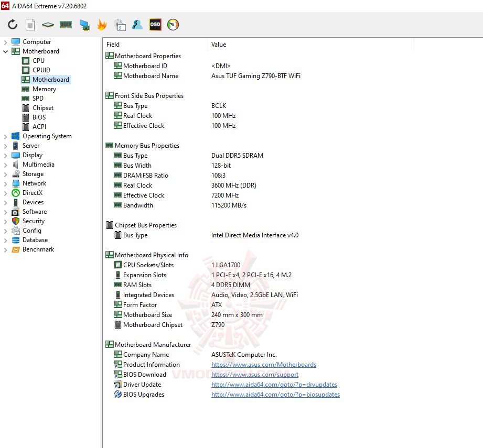The height and width of the screenshot is (448, 483).
Task: Open the drvupdates Driver Update link
Action: 274,385
